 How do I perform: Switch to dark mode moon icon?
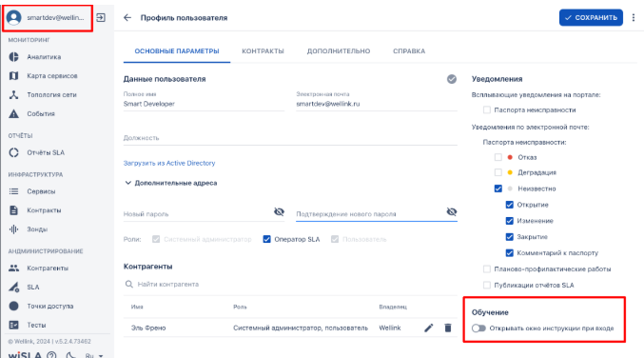click(70, 355)
